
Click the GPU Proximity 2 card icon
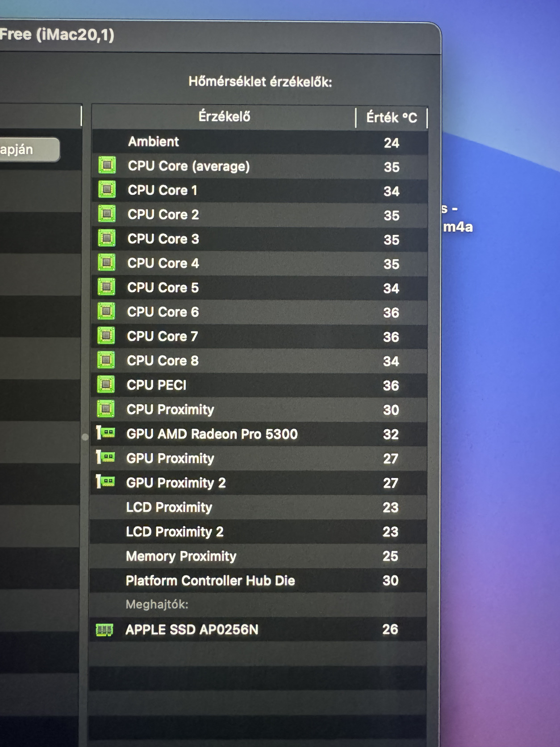coord(106,482)
